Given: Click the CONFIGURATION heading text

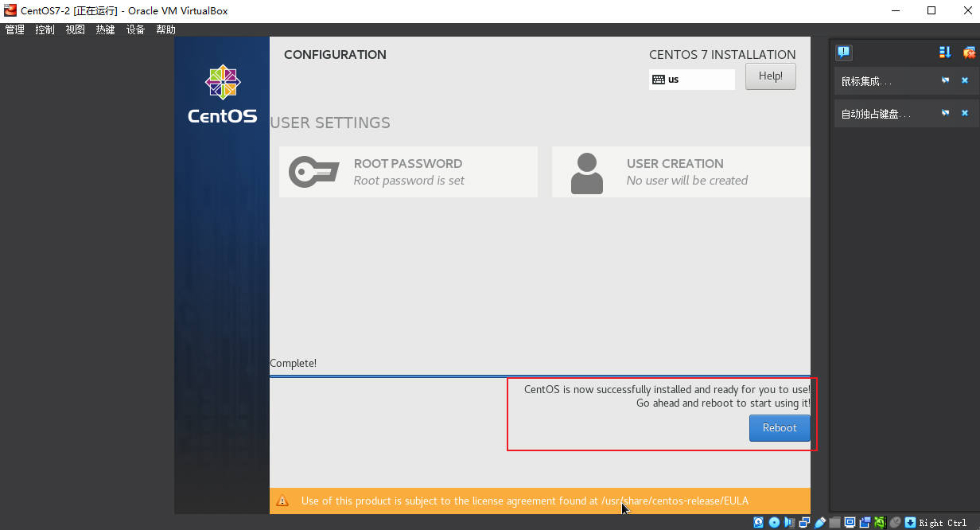Looking at the screenshot, I should pyautogui.click(x=335, y=54).
